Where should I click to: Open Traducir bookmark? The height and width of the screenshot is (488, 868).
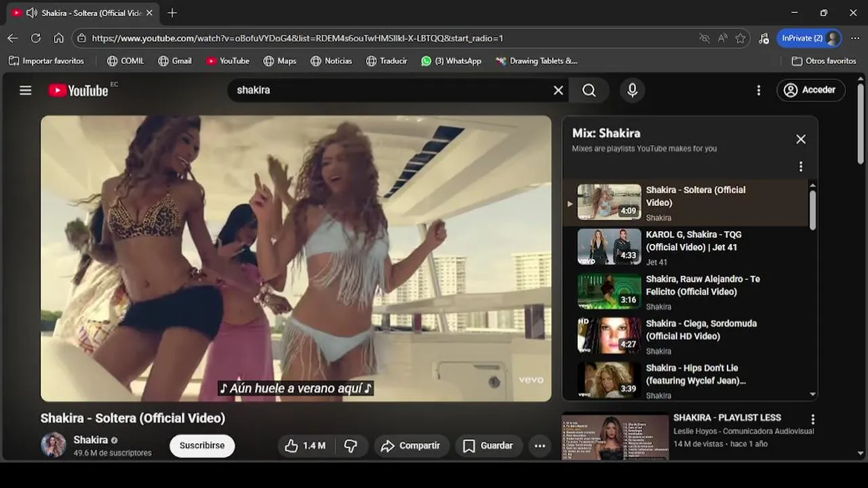click(387, 61)
